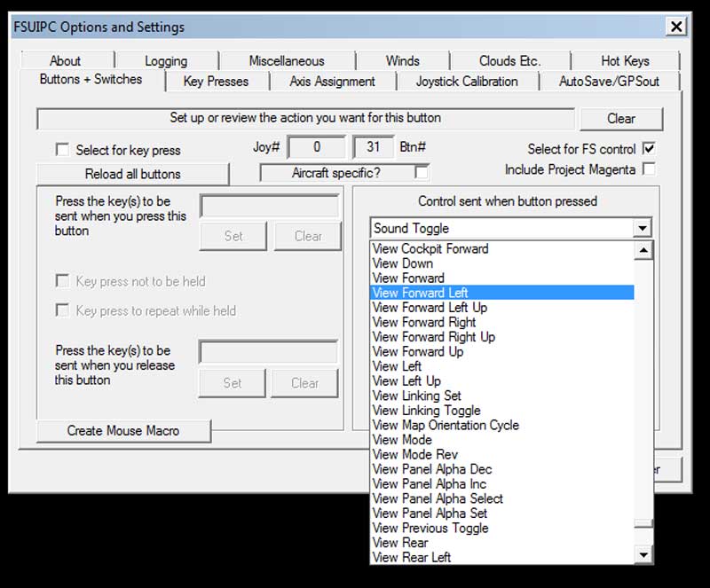
Task: Choose View Rear Left
Action: 502,557
